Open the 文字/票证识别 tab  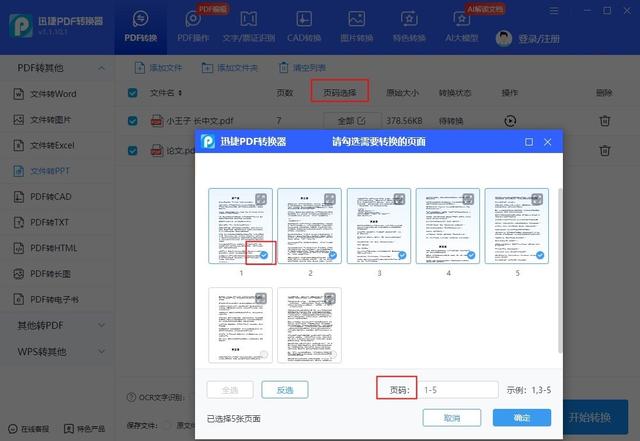click(x=249, y=27)
